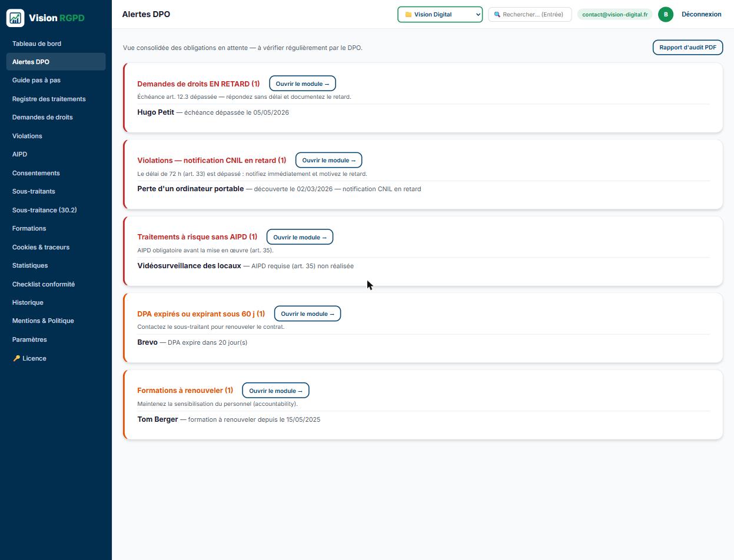Open Registre des traitements
Viewport: 734px width, 560px height.
pyautogui.click(x=56, y=99)
